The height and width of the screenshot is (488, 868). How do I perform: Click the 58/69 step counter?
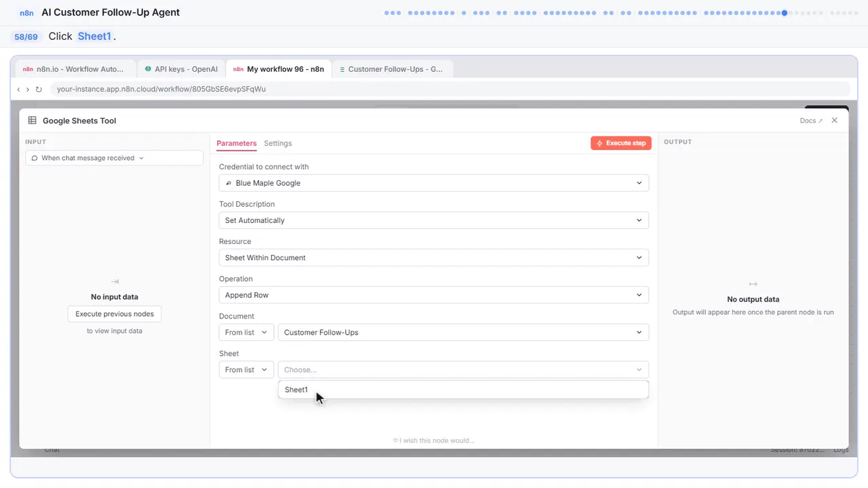[26, 37]
